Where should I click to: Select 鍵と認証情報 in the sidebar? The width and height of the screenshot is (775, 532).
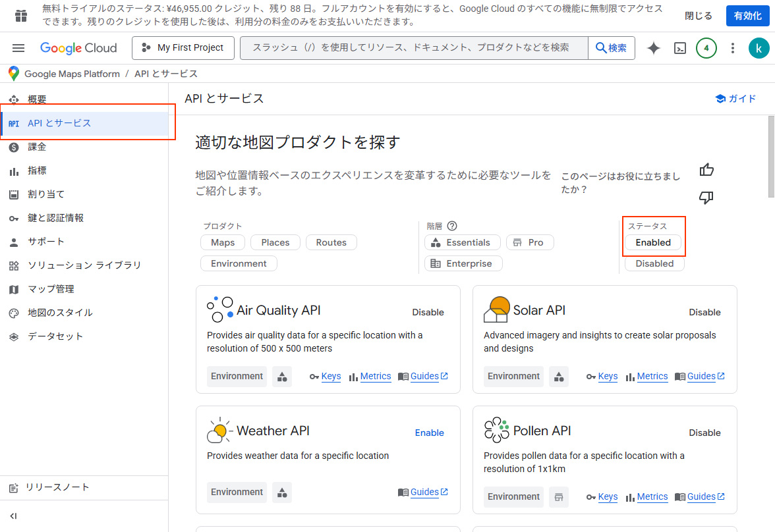[55, 218]
